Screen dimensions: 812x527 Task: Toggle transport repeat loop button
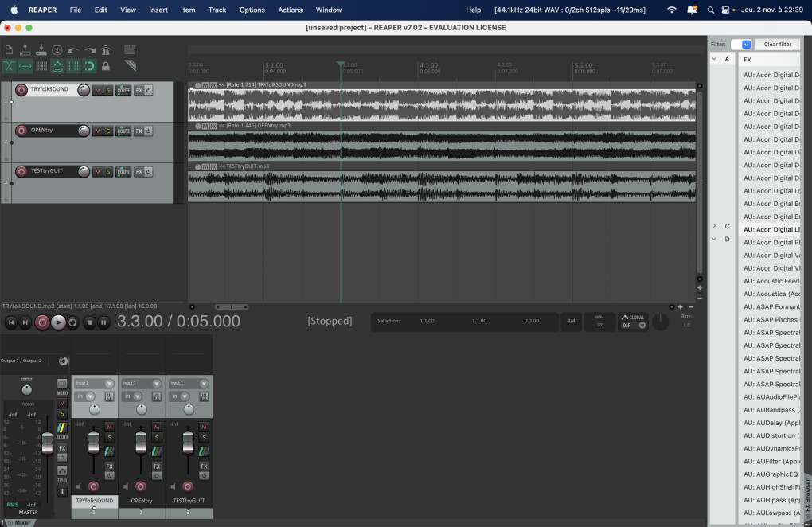(x=72, y=322)
